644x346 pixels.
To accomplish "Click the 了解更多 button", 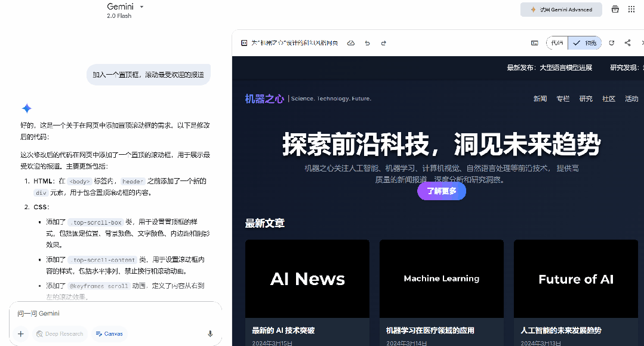I will [441, 191].
